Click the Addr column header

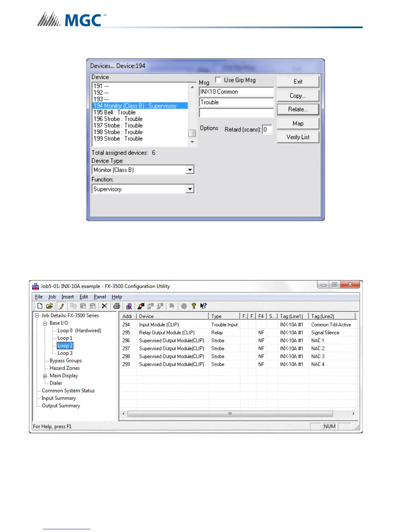[x=128, y=316]
